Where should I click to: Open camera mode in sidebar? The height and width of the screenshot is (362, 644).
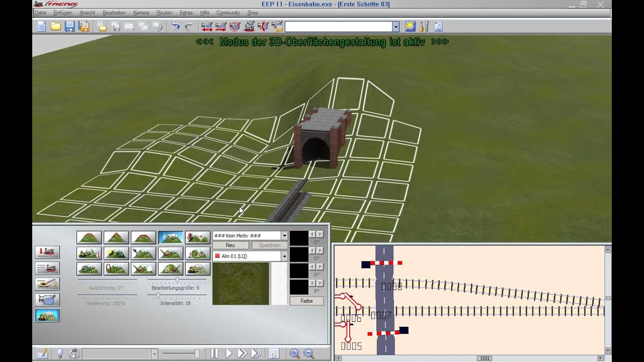47,300
